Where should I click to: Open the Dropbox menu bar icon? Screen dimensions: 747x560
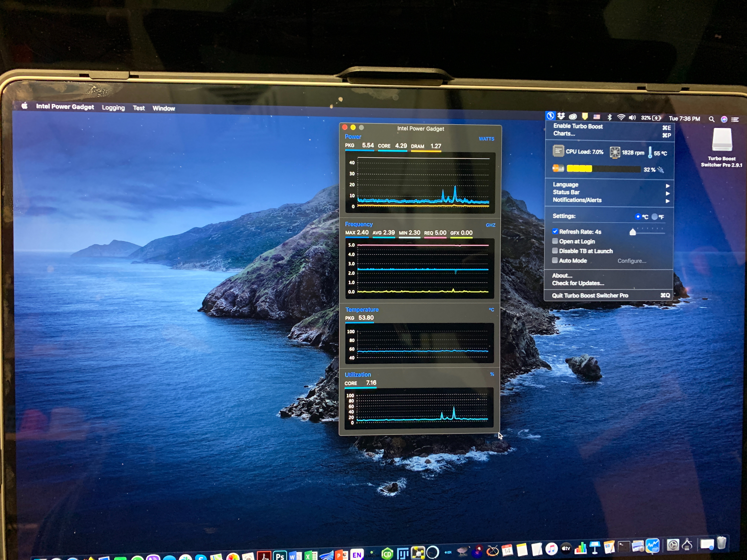[x=561, y=116]
